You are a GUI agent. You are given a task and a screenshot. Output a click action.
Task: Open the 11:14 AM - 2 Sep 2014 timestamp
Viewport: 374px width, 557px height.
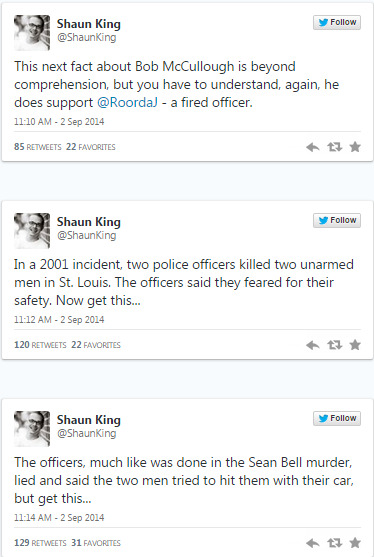pyautogui.click(x=59, y=518)
